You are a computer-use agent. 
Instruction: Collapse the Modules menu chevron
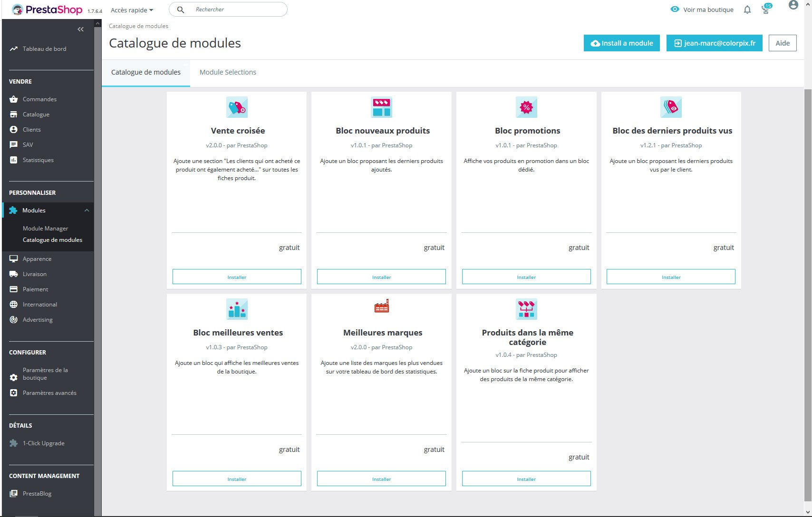click(x=87, y=211)
